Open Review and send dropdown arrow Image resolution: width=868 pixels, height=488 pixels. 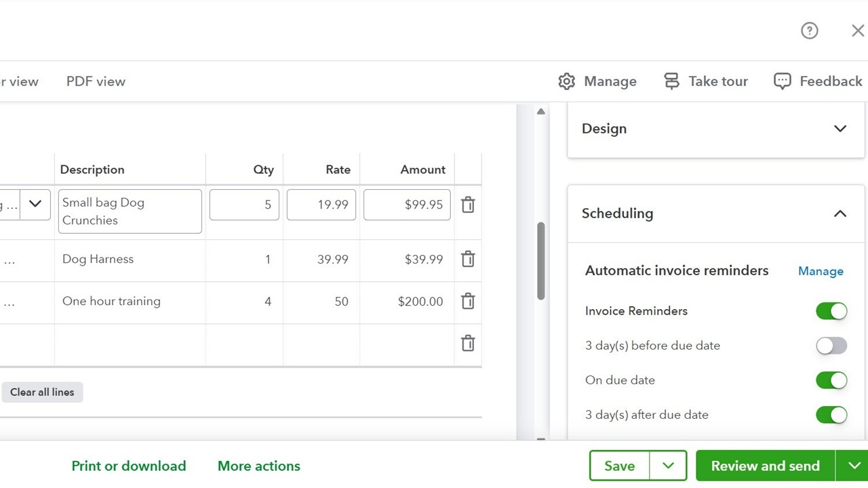[x=852, y=466]
